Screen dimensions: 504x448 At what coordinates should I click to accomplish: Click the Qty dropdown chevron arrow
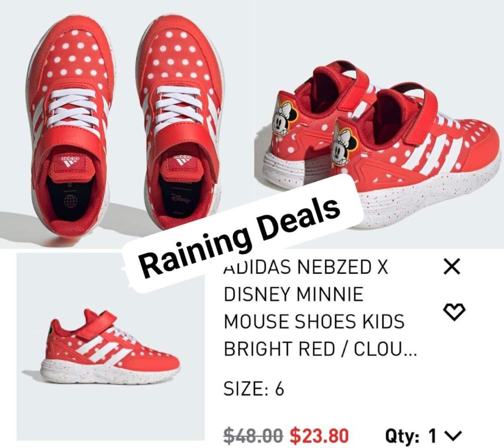click(x=454, y=436)
